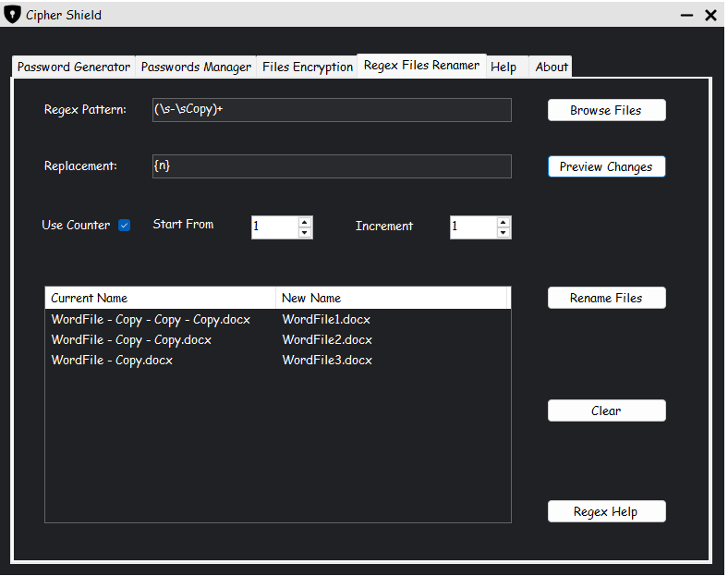Click the Cipher Shield app logo icon
The width and height of the screenshot is (728, 576).
tap(13, 15)
